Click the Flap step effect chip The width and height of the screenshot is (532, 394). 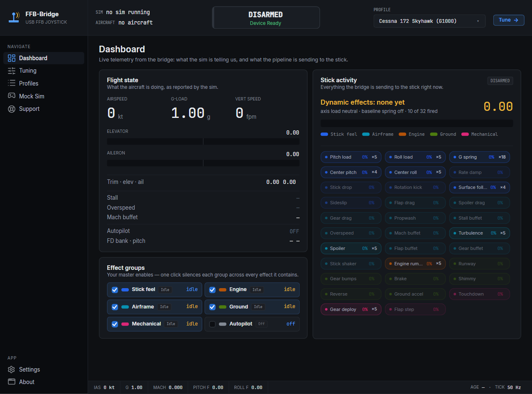click(415, 309)
